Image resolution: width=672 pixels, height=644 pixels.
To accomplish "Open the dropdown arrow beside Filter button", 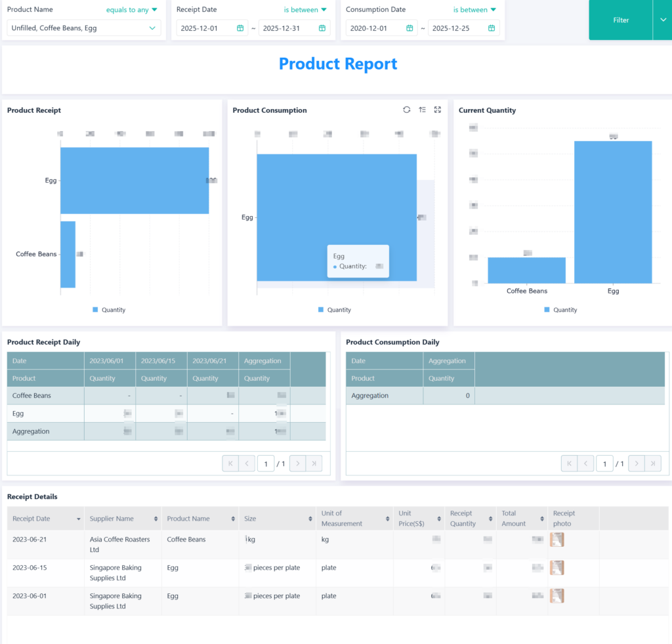I will point(662,20).
